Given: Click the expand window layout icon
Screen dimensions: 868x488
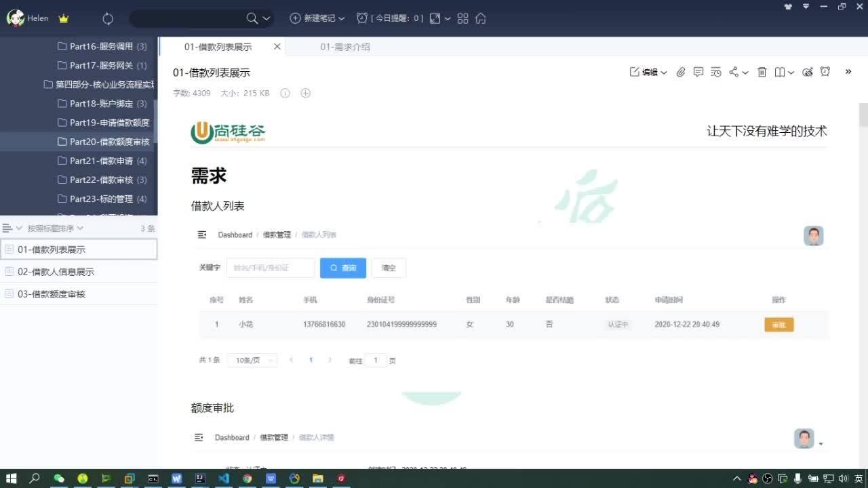Looking at the screenshot, I should pos(435,18).
